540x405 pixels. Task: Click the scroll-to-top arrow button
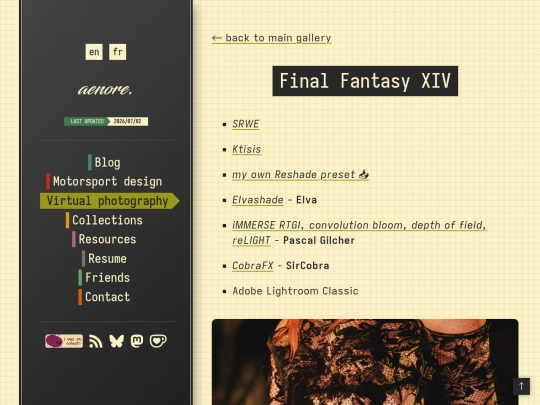point(521,386)
